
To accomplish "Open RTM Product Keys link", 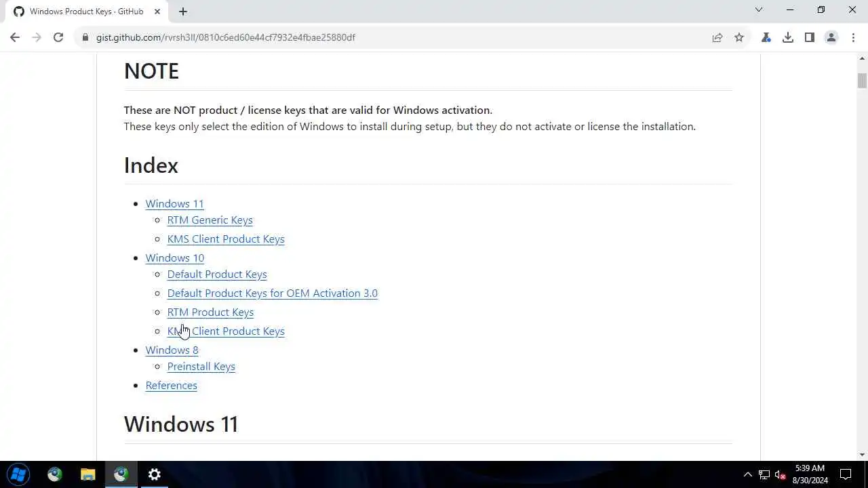I will pos(210,312).
